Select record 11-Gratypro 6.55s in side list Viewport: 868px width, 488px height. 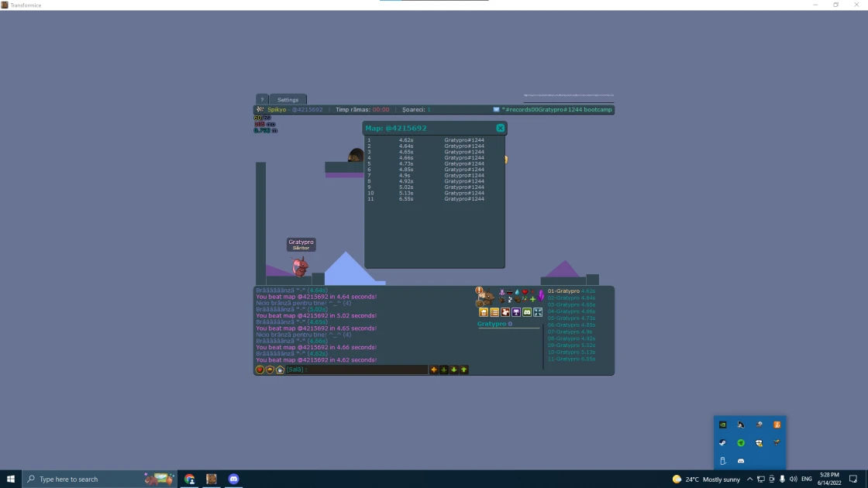pyautogui.click(x=571, y=359)
